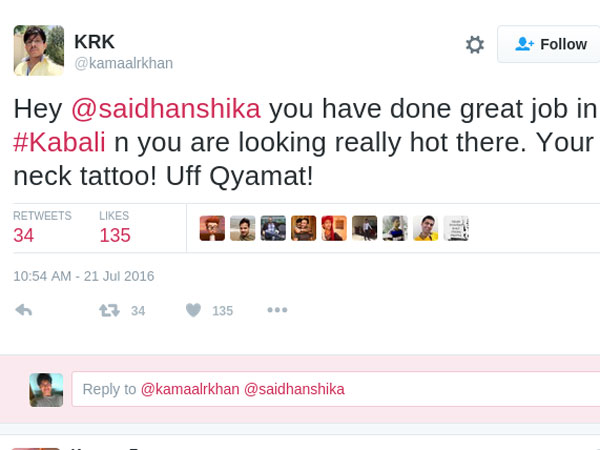This screenshot has width=600, height=450.
Task: Click the KRK display name
Action: 94,42
